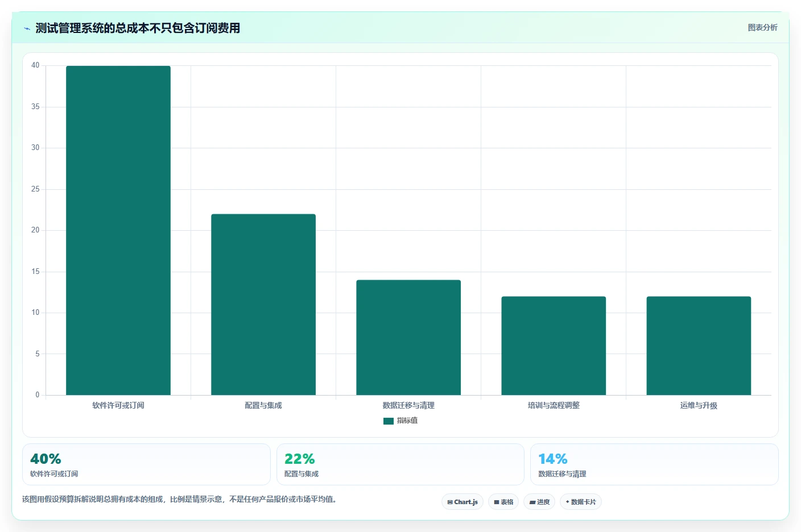Click the 进度 tag pill
The width and height of the screenshot is (801, 532).
click(x=539, y=502)
